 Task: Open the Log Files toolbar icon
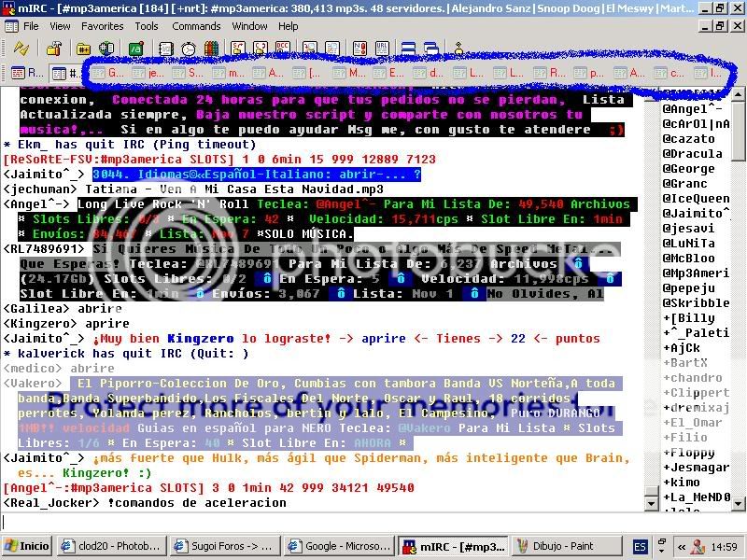tap(332, 49)
